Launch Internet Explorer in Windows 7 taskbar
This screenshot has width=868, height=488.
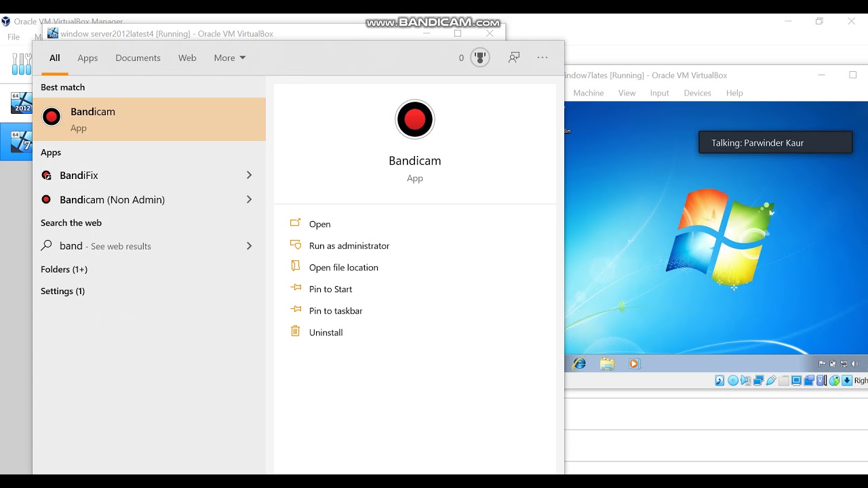pos(580,364)
